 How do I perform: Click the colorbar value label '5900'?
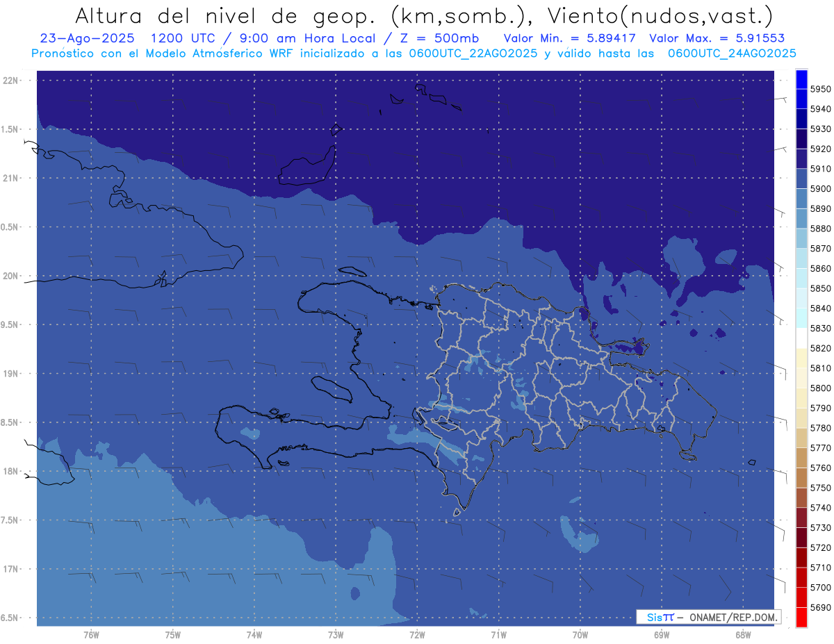(x=821, y=189)
